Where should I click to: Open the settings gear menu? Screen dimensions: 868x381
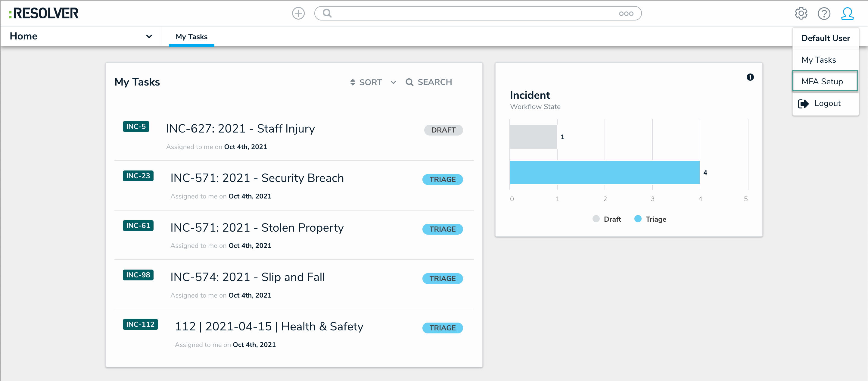click(x=801, y=13)
